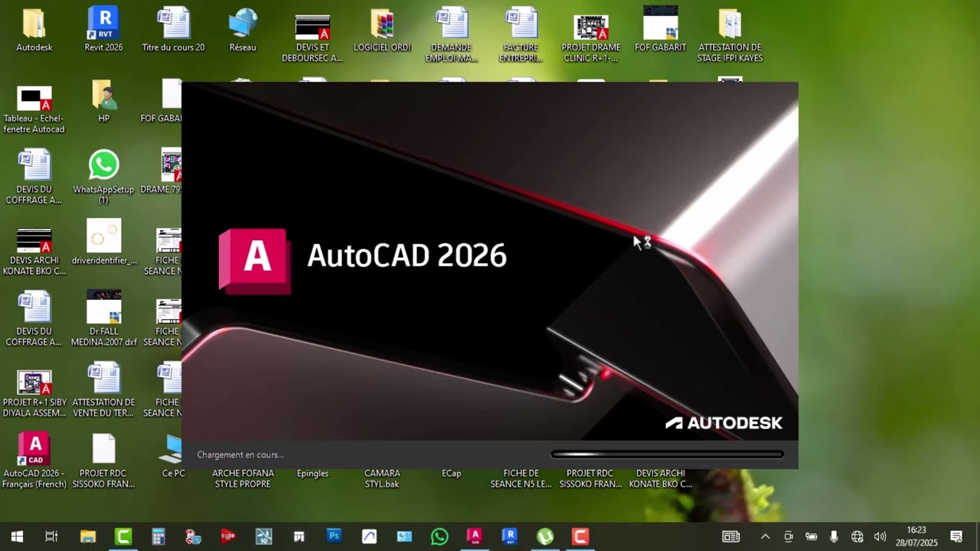This screenshot has height=551, width=980.
Task: Select 'FICHE DE SEANCE N5 LE...' label
Action: (521, 478)
